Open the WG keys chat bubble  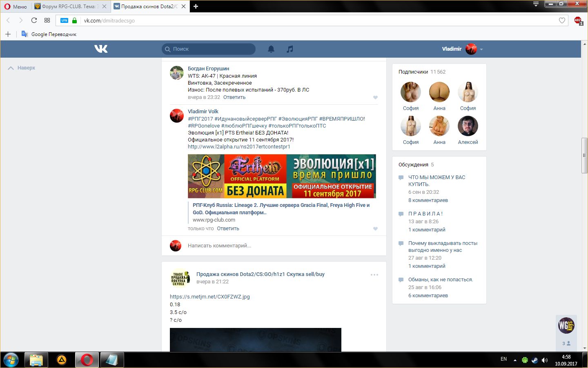click(x=566, y=325)
